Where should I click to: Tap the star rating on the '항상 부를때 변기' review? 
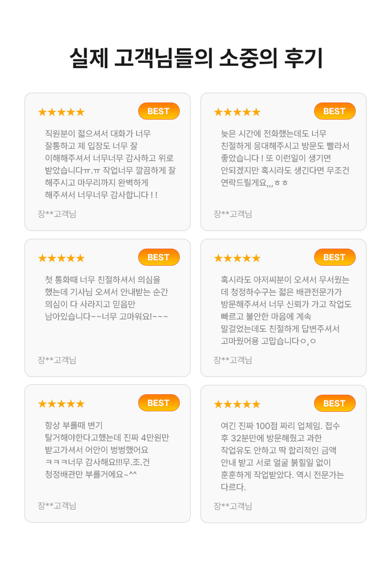(61, 404)
